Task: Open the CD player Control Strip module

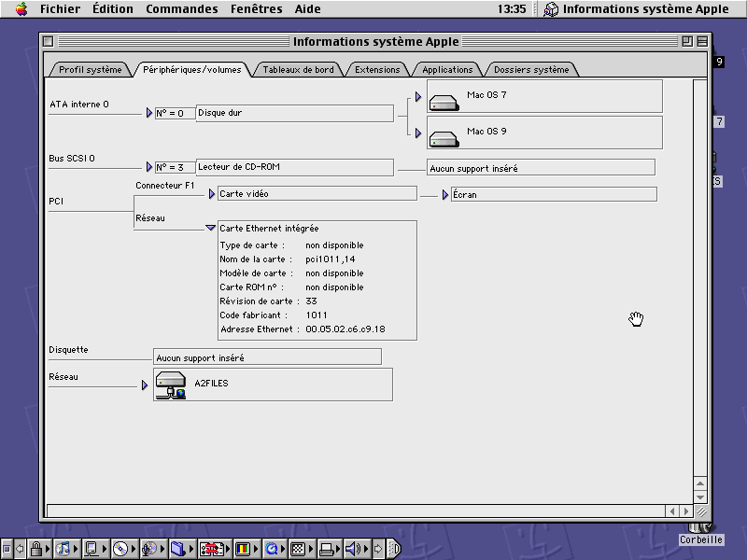Action: click(x=124, y=549)
